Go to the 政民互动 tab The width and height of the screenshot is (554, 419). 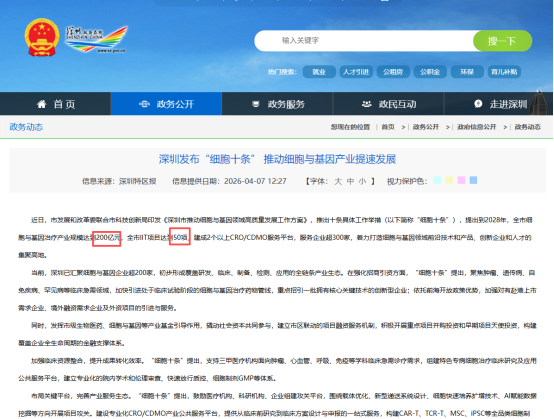388,104
